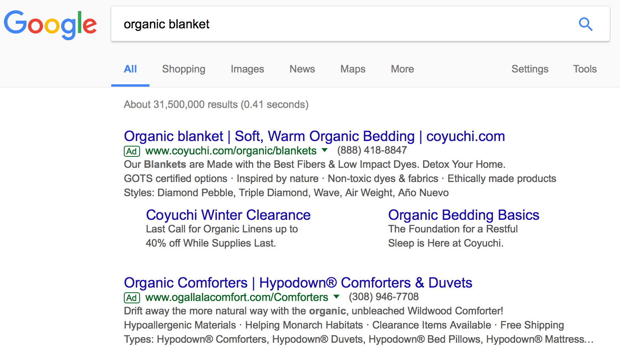Image resolution: width=620 pixels, height=364 pixels.
Task: Open the Organic Bedding Basics sitelink
Action: pyautogui.click(x=463, y=215)
